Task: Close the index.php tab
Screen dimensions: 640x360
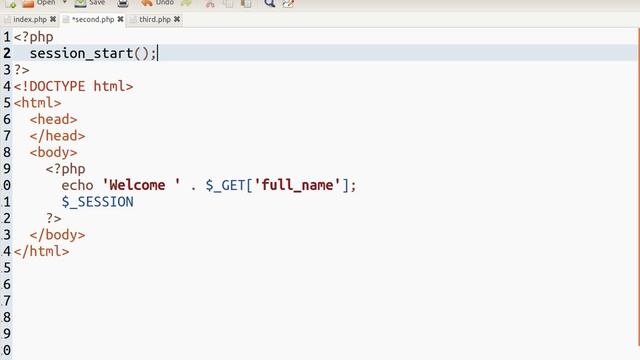Action: pos(53,19)
